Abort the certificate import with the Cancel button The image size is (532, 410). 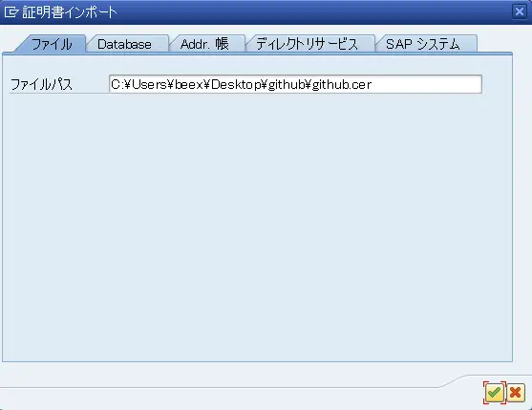click(516, 393)
